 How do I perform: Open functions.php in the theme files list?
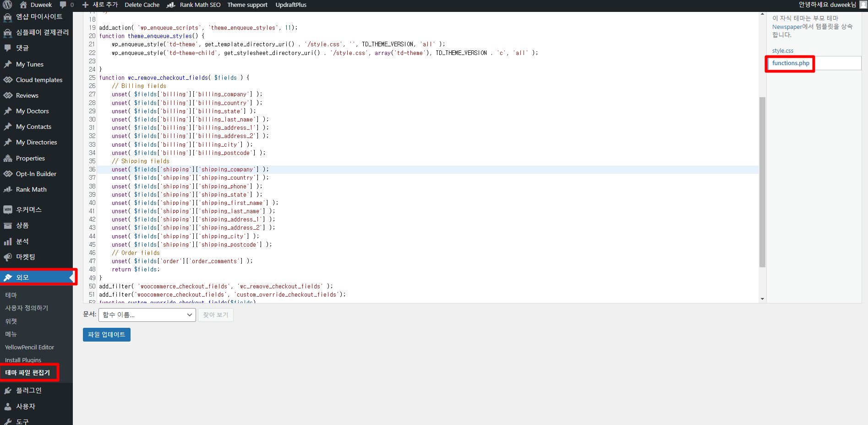pos(791,63)
